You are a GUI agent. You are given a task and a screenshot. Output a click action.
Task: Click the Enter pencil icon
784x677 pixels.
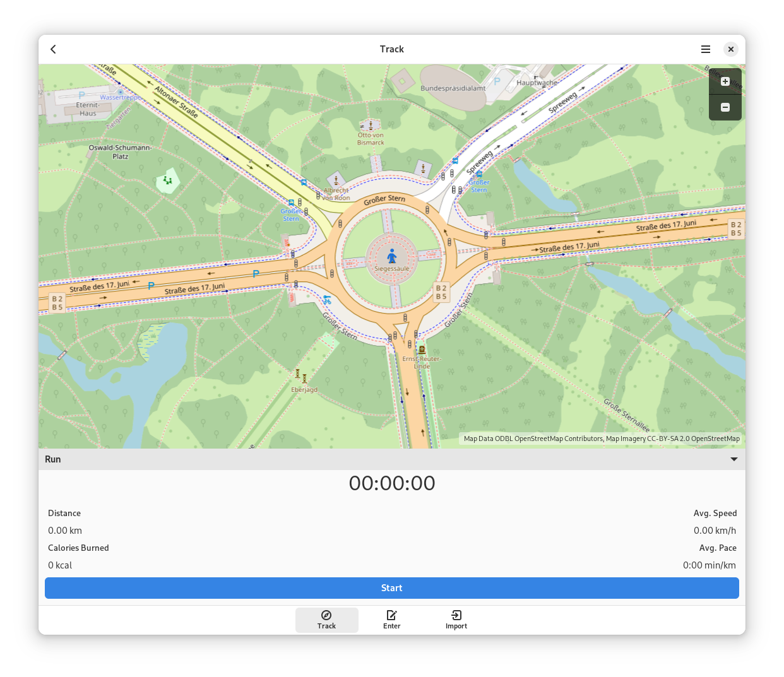point(391,615)
